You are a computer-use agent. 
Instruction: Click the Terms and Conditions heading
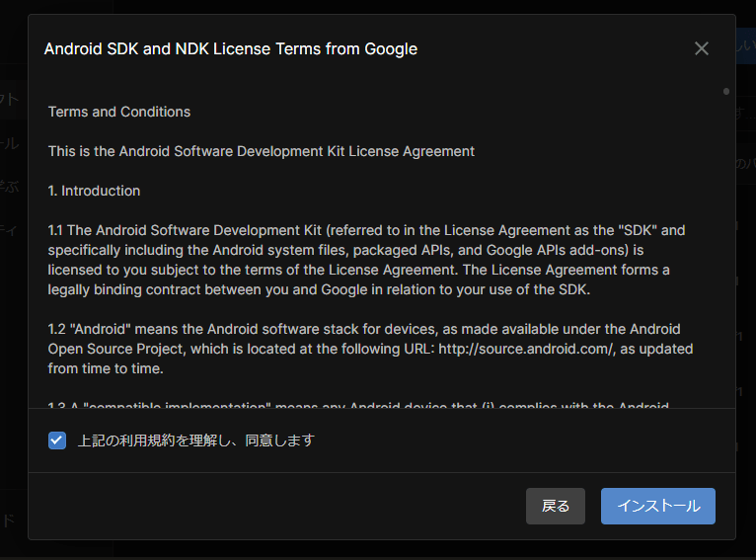(x=119, y=112)
